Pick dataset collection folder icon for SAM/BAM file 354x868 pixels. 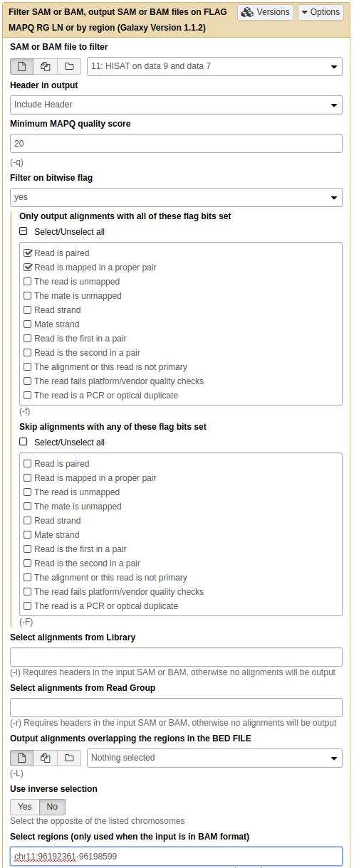coord(69,66)
